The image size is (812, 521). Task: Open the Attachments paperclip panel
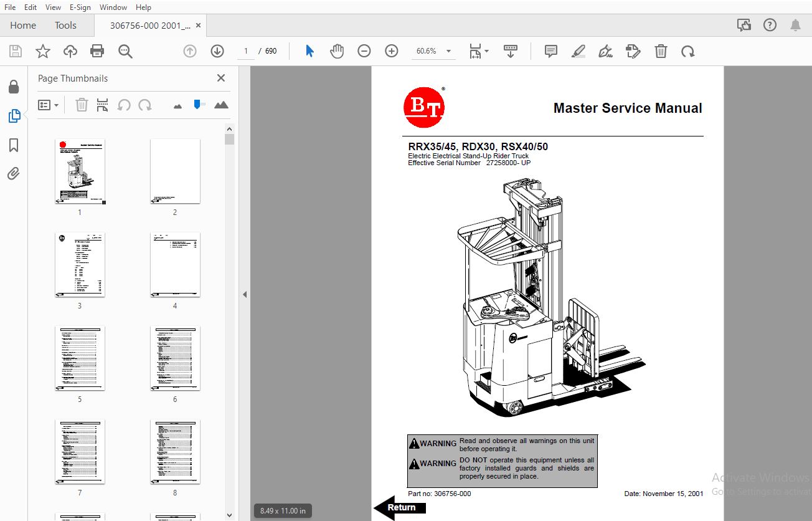coord(14,174)
